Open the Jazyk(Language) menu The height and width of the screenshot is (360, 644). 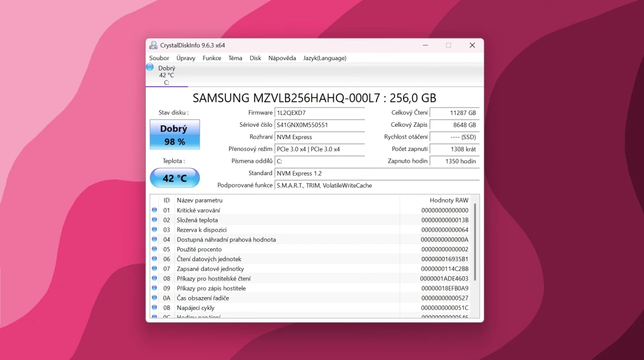[x=325, y=58]
